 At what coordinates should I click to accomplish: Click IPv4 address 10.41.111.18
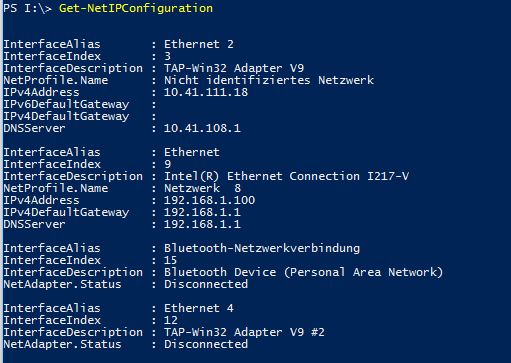pyautogui.click(x=206, y=92)
